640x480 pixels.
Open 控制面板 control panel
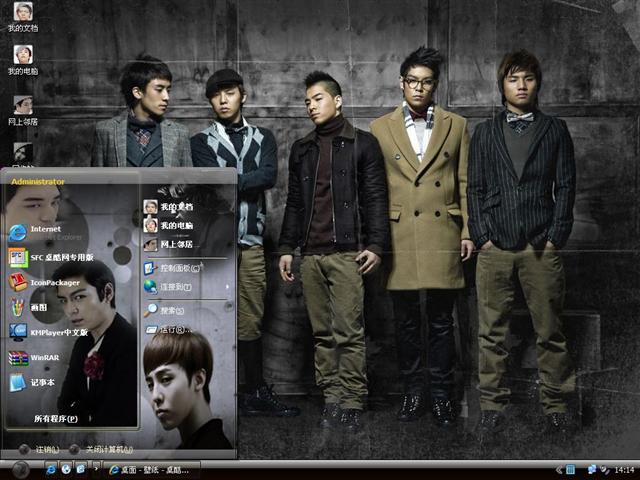click(173, 268)
